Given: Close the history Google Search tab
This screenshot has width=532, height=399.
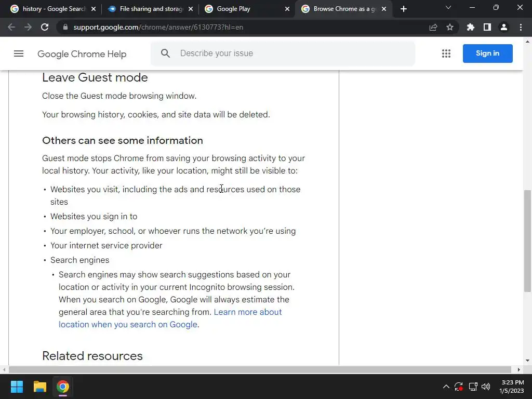Looking at the screenshot, I should click(x=94, y=9).
